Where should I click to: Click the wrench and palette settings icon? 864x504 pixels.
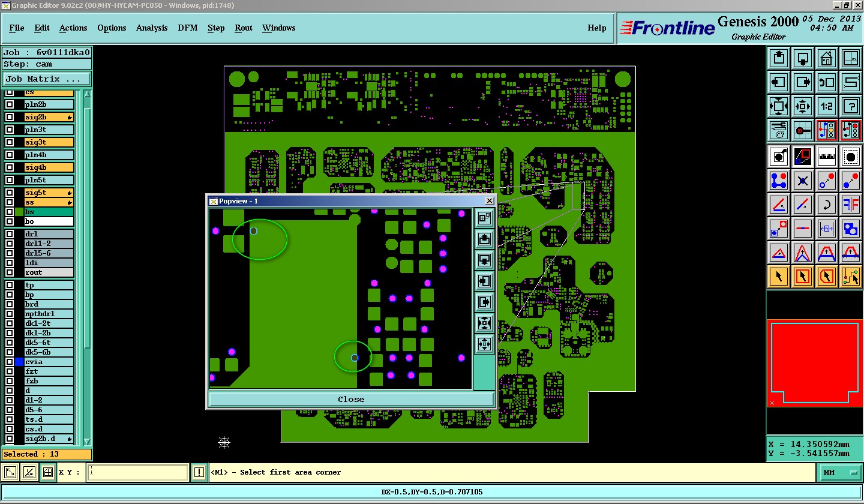[779, 130]
